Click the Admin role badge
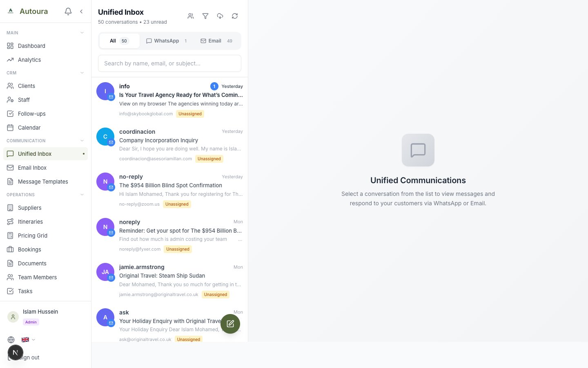The height and width of the screenshot is (368, 588). coord(31,322)
